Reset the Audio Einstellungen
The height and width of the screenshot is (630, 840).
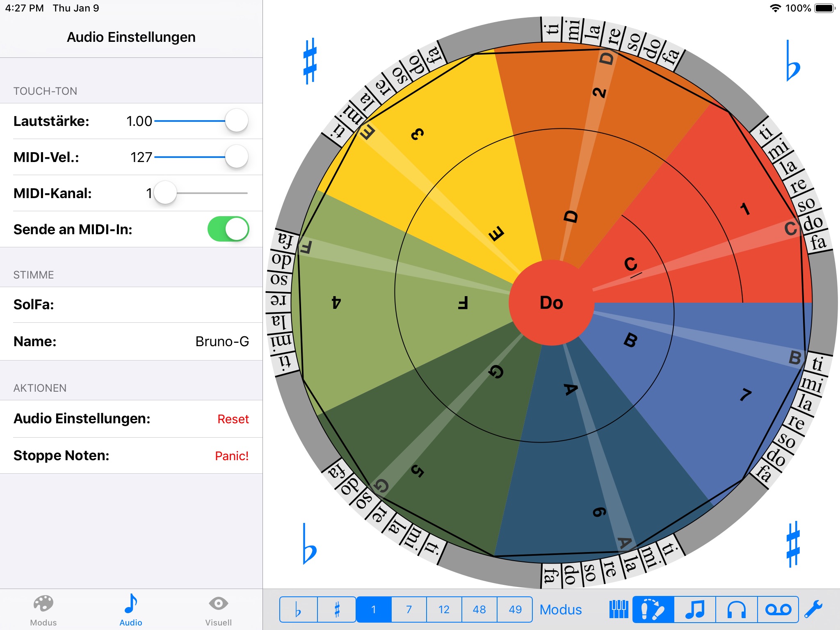pos(233,419)
